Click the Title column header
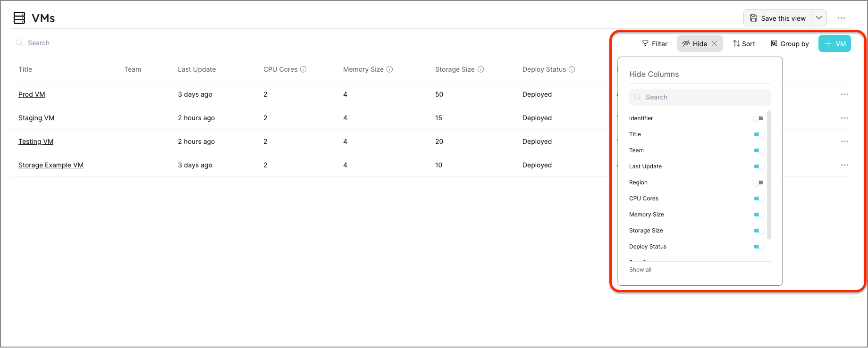Screen dimensions: 868x348 click(x=25, y=69)
